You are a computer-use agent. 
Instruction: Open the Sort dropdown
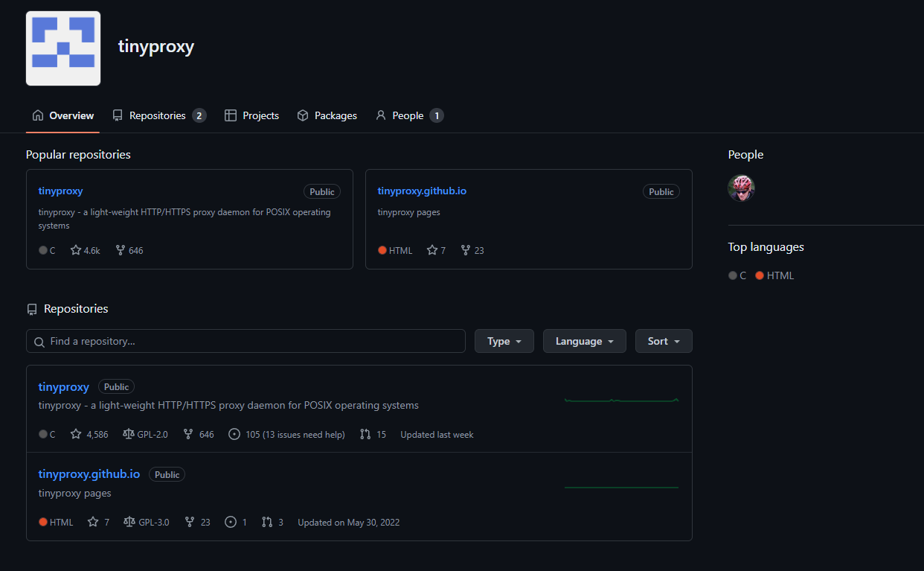(x=664, y=341)
